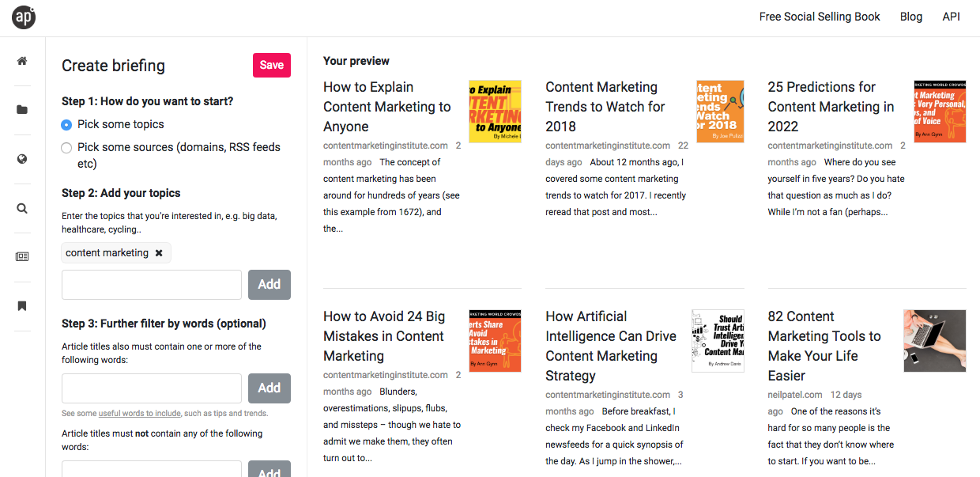
Task: Click the newspaper icon in sidebar
Action: (x=22, y=257)
